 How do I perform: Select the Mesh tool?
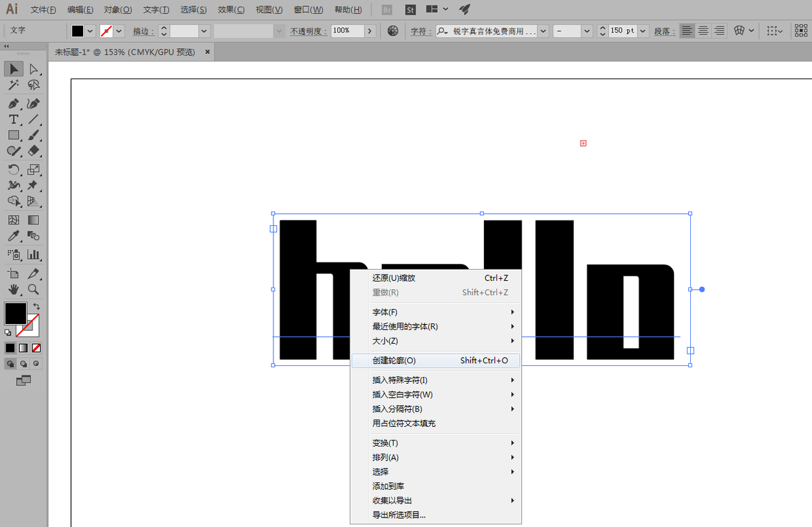[x=14, y=220]
